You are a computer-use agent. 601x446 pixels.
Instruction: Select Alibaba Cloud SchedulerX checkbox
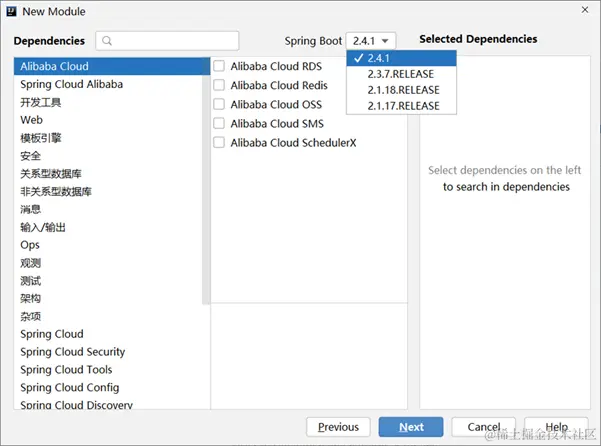[219, 143]
